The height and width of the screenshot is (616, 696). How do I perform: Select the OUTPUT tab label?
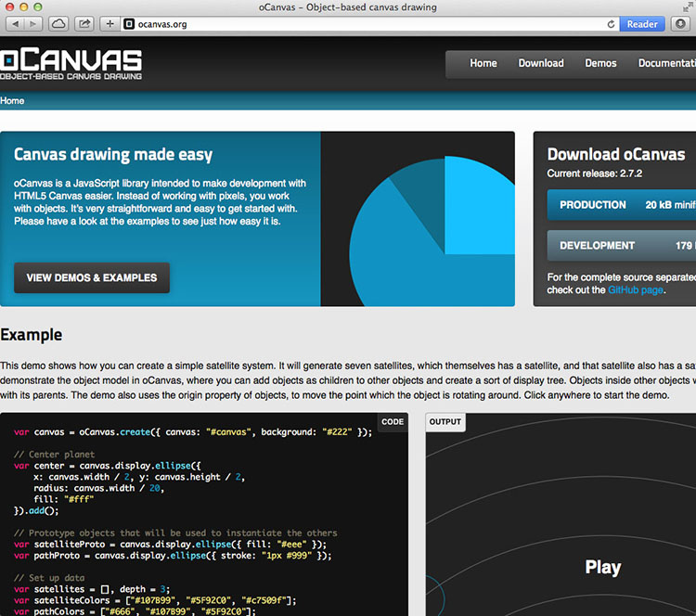click(445, 421)
